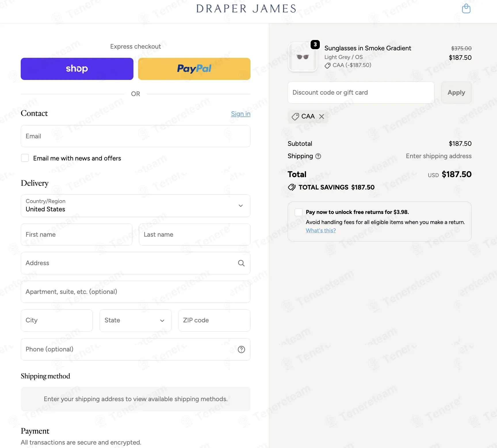The width and height of the screenshot is (497, 448).
Task: Click the shipping methods placeholder message
Action: pos(135,399)
